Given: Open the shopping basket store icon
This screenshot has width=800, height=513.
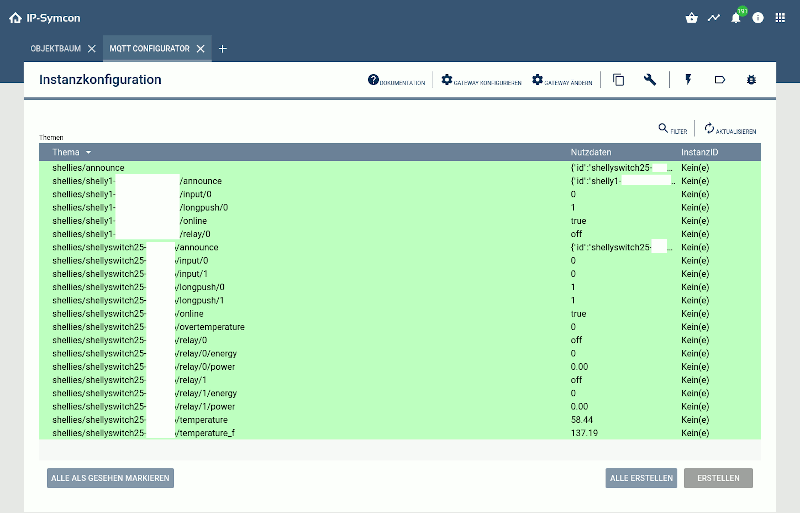Looking at the screenshot, I should (691, 18).
